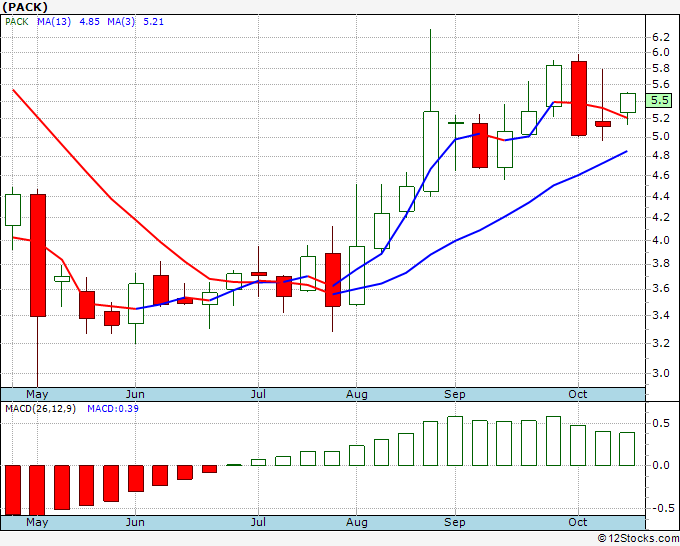Select the highlighted 5.5 current price tag
This screenshot has width=680, height=546.
659,101
